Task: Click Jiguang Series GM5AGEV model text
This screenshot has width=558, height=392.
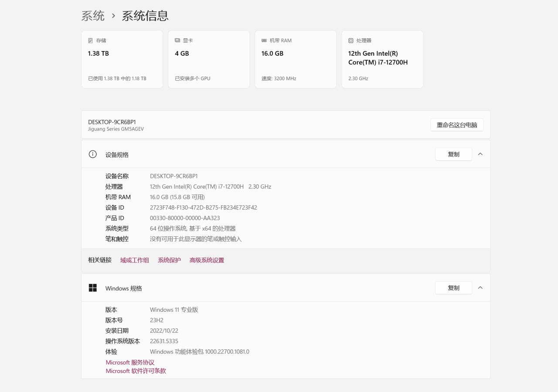Action: pos(116,129)
